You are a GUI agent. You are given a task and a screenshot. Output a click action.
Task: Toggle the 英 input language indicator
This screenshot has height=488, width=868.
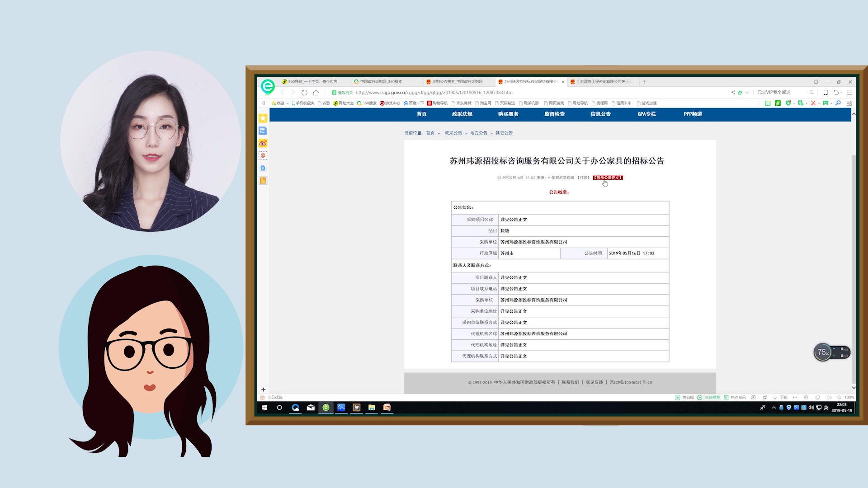coord(826,408)
